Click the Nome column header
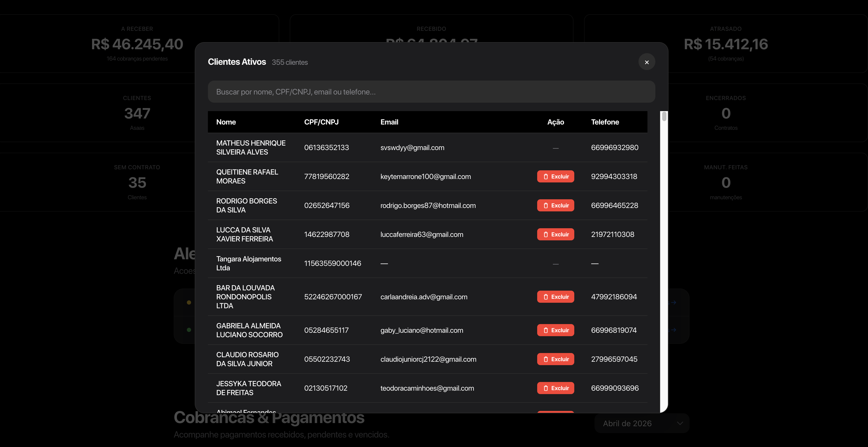The width and height of the screenshot is (868, 447). [x=226, y=122]
